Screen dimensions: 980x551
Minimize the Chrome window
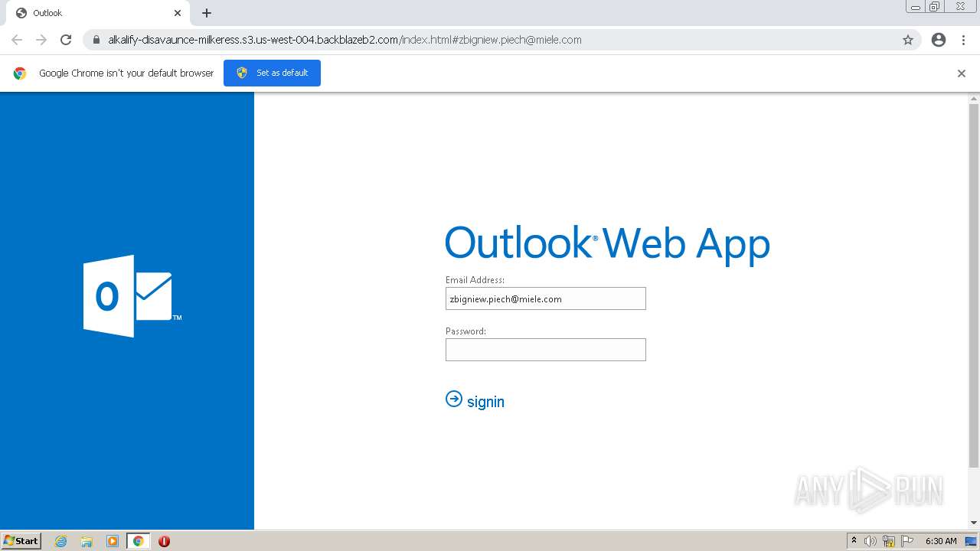pos(916,7)
